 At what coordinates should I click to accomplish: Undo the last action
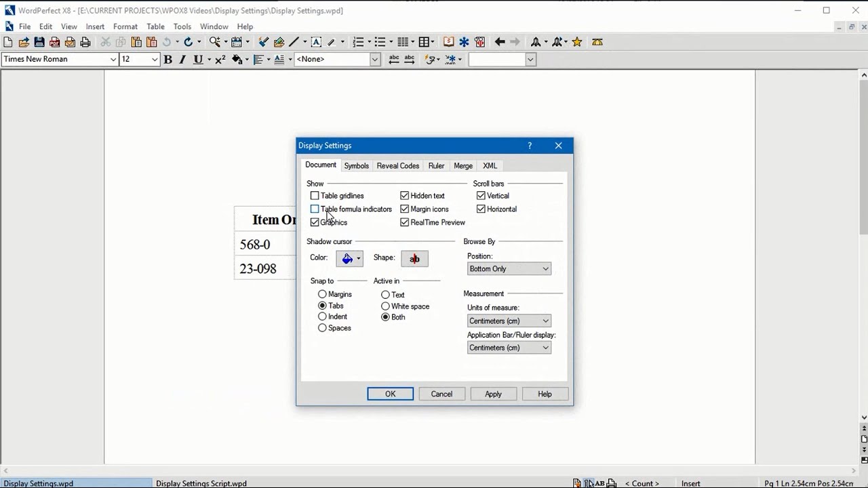165,41
